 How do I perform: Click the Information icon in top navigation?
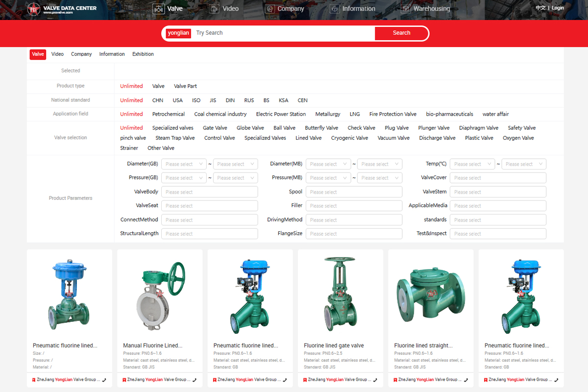(x=335, y=9)
